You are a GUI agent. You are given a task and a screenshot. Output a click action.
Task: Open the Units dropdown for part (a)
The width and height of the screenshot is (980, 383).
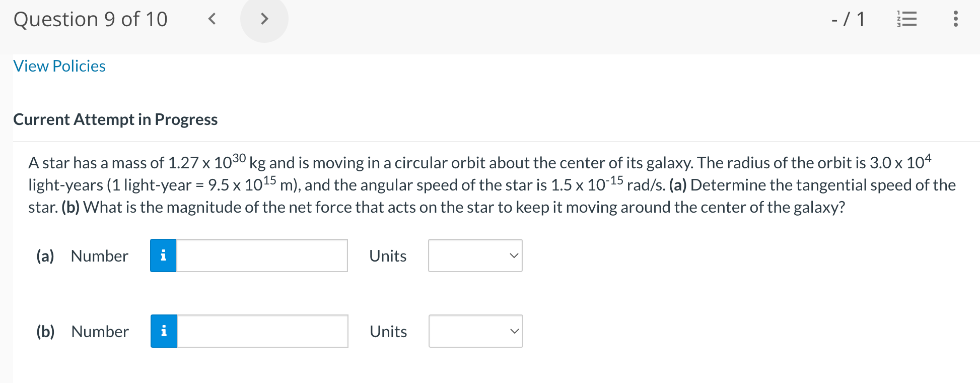pyautogui.click(x=474, y=256)
